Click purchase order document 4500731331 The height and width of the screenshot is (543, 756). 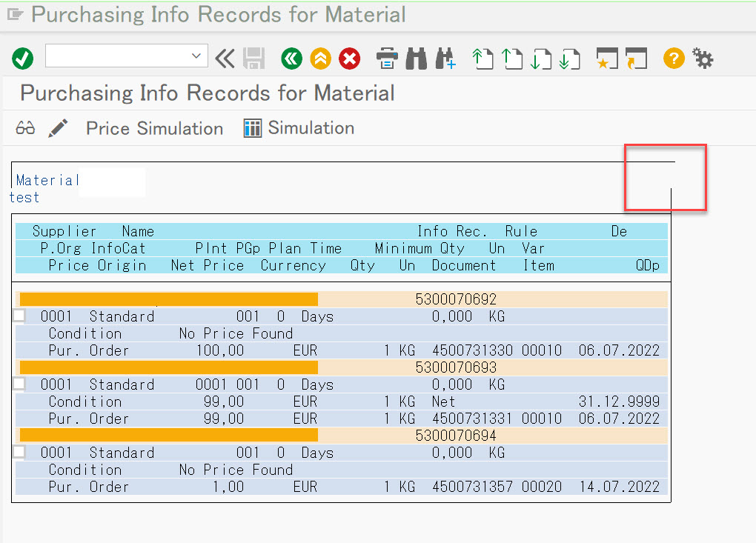[x=472, y=419]
